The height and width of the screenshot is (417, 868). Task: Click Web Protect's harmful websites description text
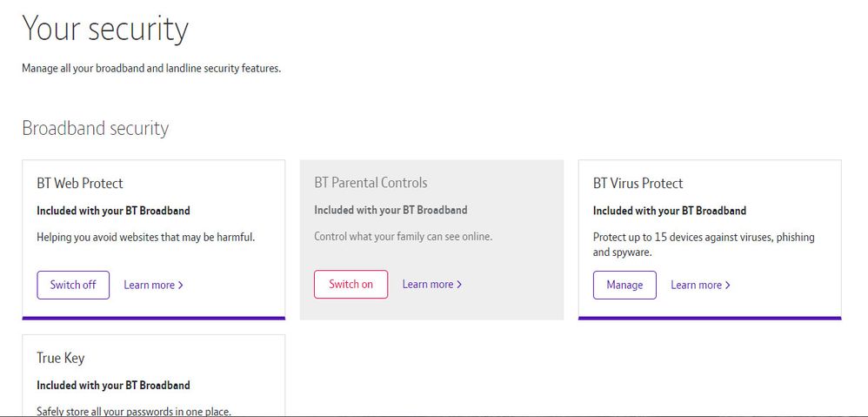click(x=145, y=237)
